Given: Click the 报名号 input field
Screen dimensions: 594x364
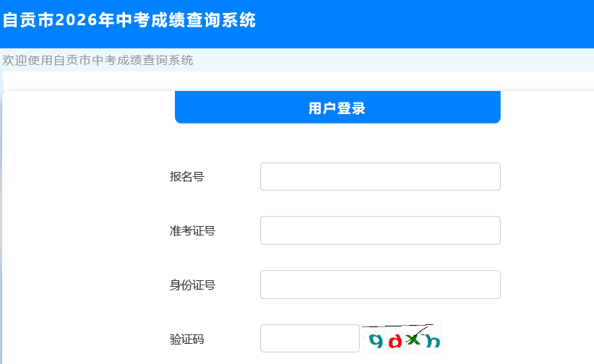Looking at the screenshot, I should pos(380,176).
